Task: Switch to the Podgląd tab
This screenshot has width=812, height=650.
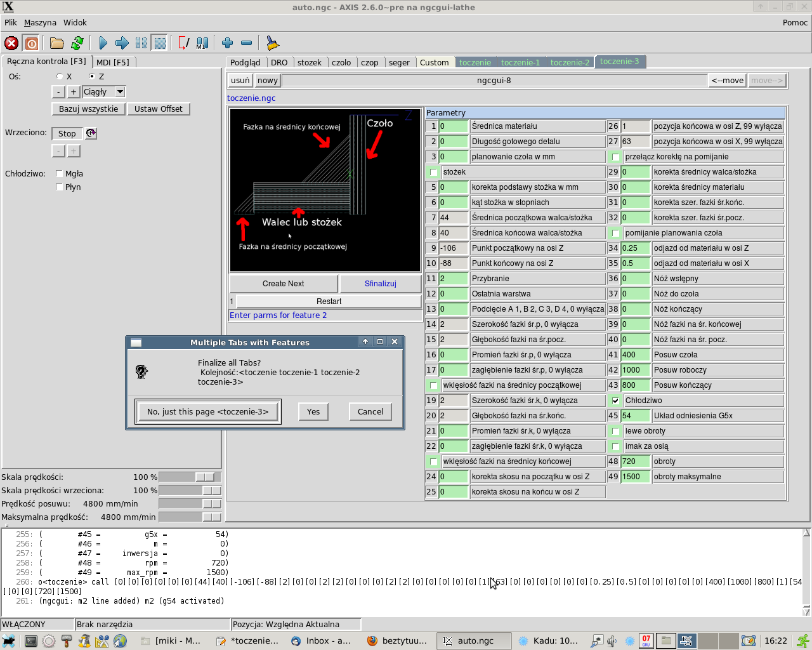Action: coord(246,62)
